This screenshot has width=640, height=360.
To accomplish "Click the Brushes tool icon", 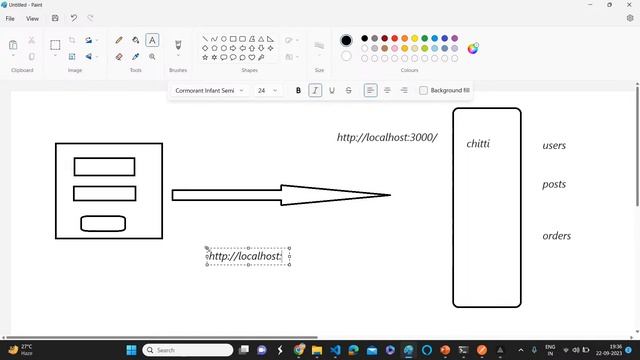I will [x=178, y=44].
